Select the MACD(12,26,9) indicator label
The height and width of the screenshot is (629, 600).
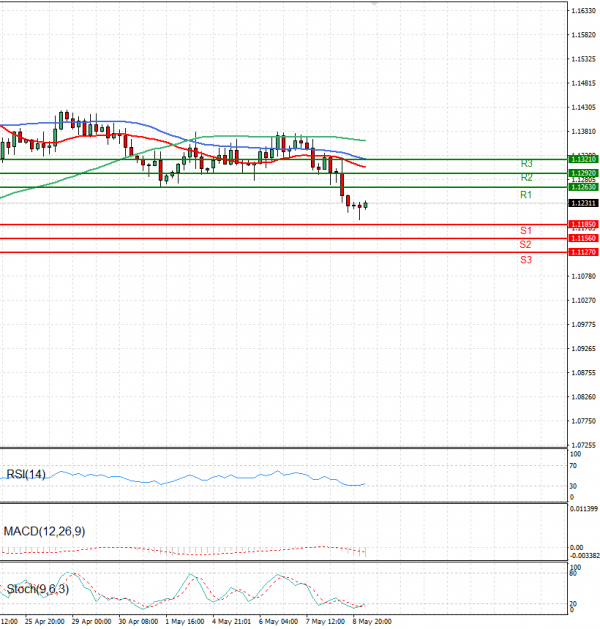click(44, 531)
